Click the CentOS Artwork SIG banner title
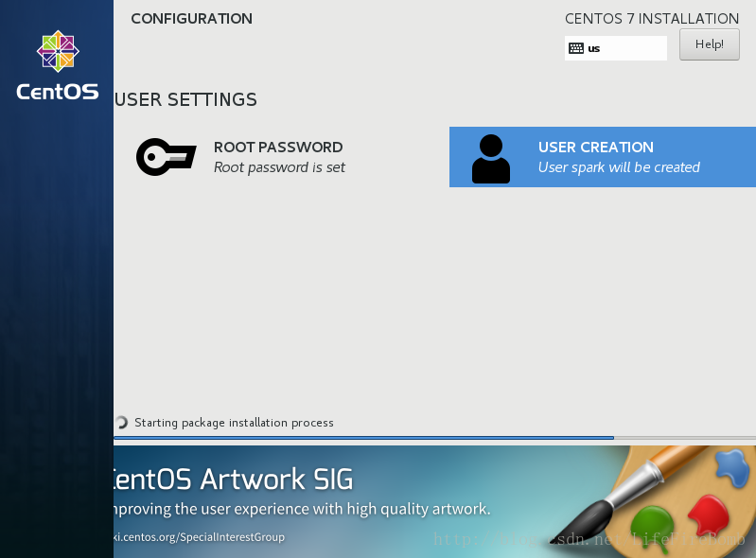 pos(234,479)
